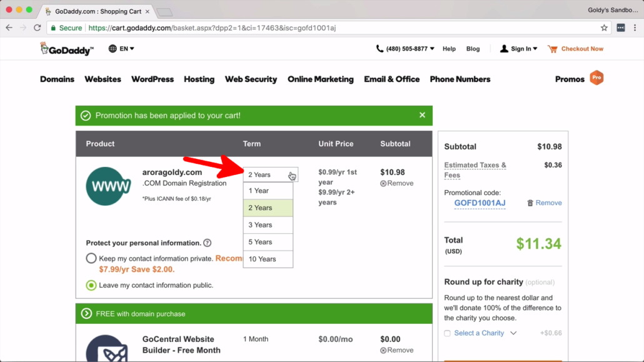
Task: Choose 10 Years term option
Action: [x=268, y=259]
